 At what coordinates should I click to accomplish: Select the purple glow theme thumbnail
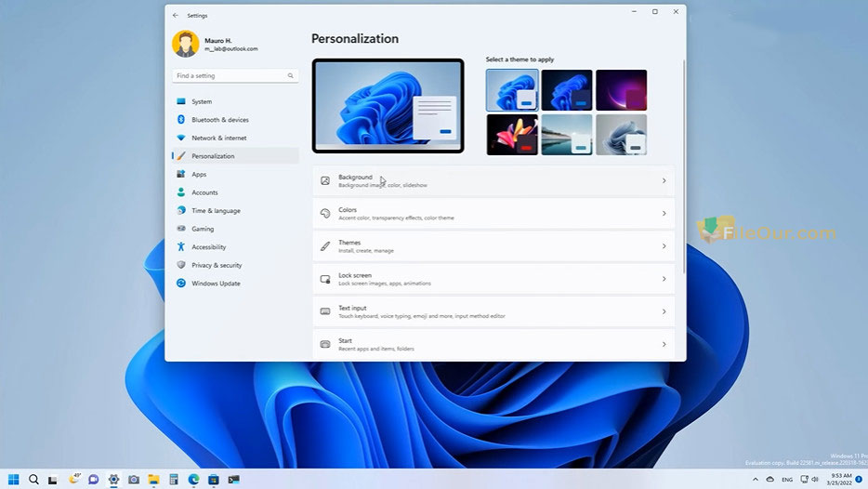tap(621, 90)
